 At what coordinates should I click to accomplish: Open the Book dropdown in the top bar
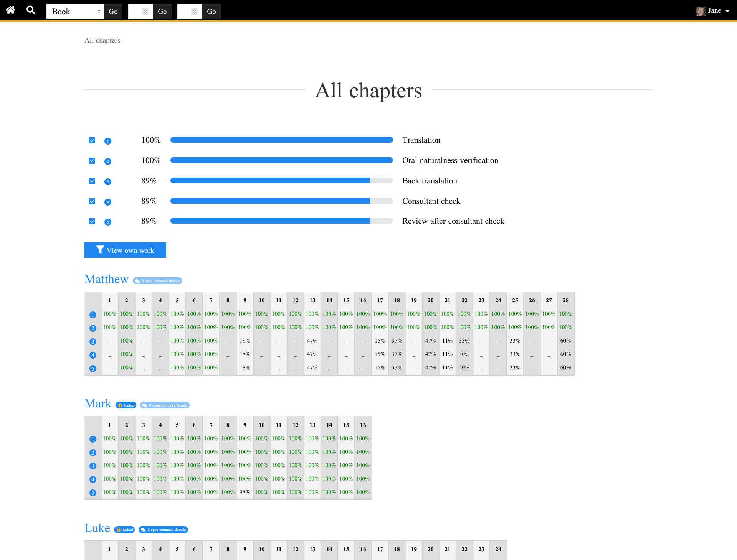point(75,12)
